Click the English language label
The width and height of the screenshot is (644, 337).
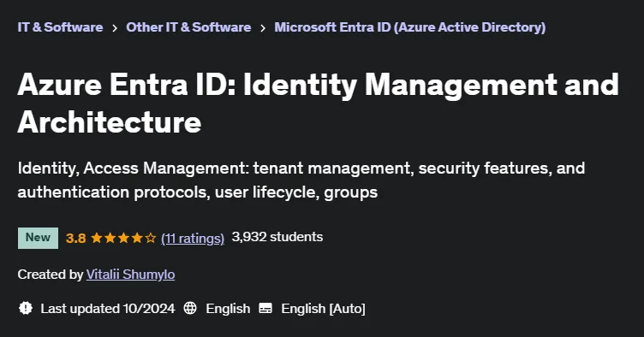228,308
